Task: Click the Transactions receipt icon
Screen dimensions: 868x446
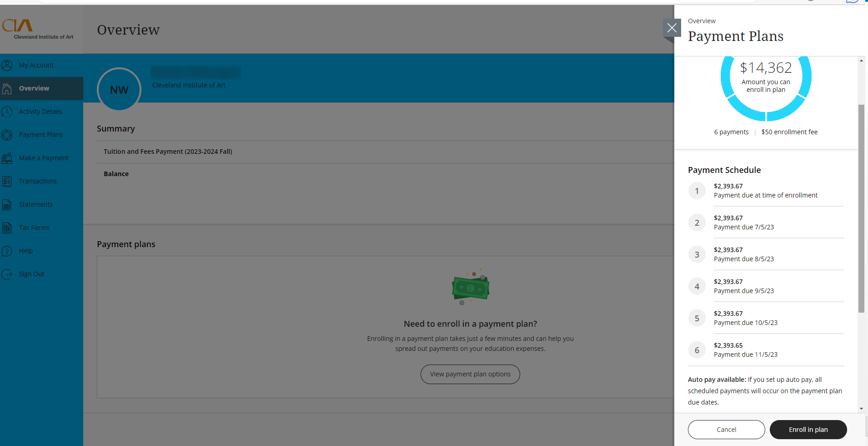Action: (7, 181)
